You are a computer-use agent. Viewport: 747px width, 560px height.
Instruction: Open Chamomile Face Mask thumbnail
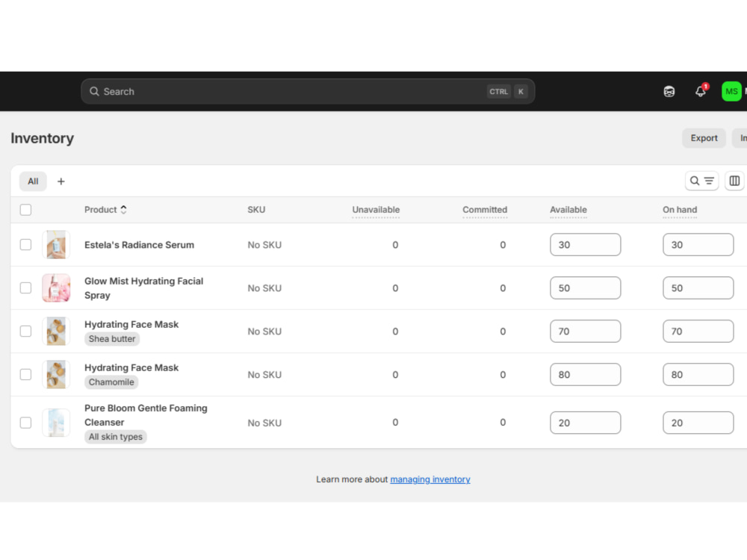(56, 375)
